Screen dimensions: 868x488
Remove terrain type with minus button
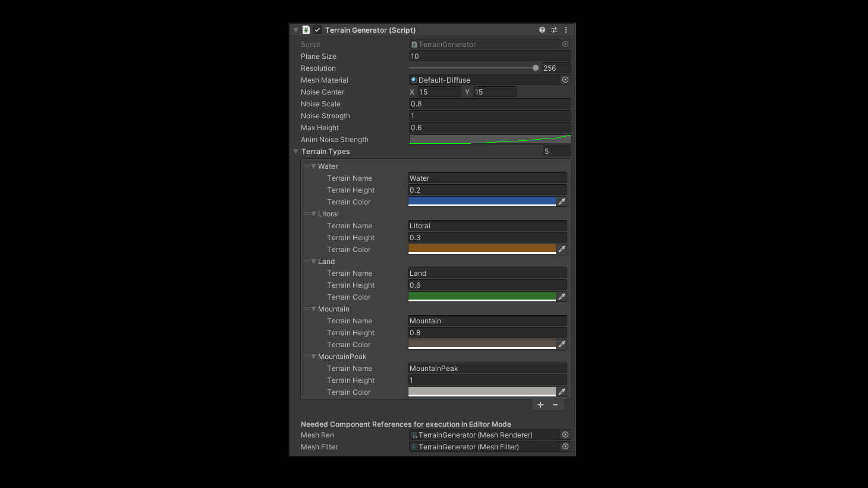[x=555, y=405]
